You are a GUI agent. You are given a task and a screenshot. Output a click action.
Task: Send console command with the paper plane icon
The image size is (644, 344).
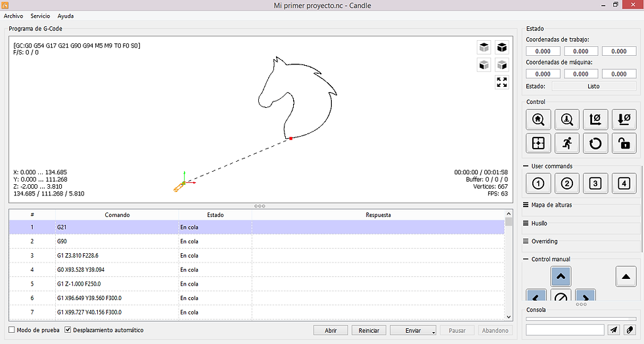[614, 330]
